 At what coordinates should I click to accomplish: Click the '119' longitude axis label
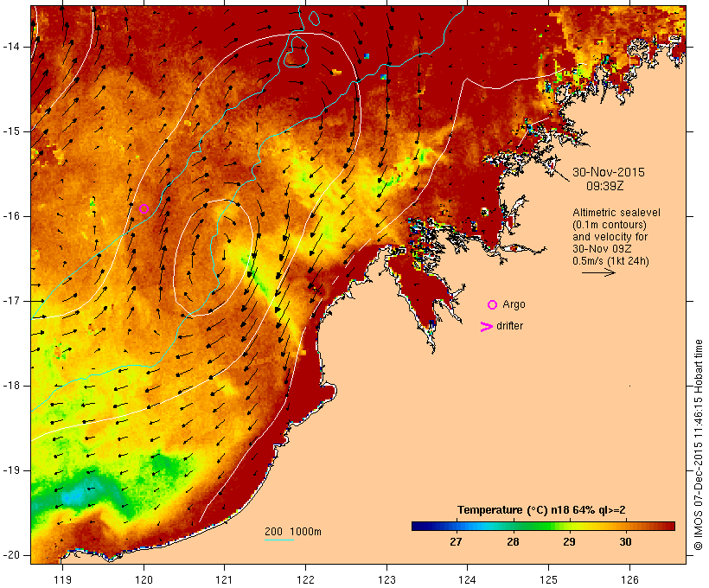[62, 579]
